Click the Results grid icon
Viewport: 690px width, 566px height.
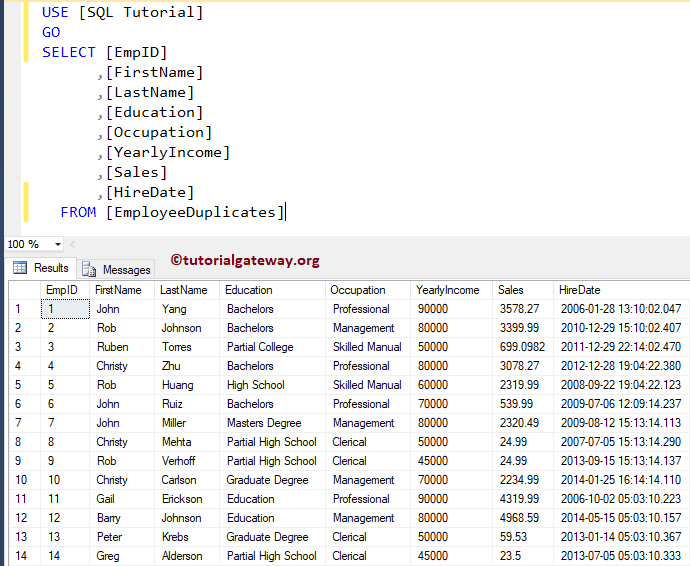(20, 268)
